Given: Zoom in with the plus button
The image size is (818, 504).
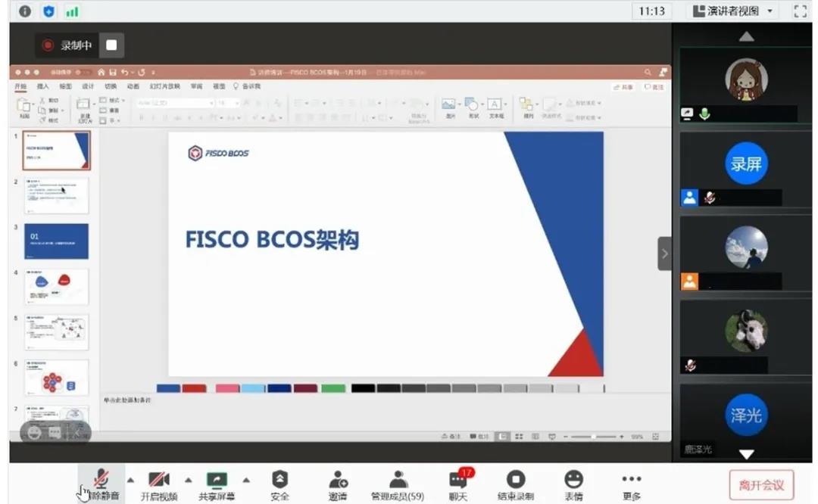Looking at the screenshot, I should pos(621,436).
